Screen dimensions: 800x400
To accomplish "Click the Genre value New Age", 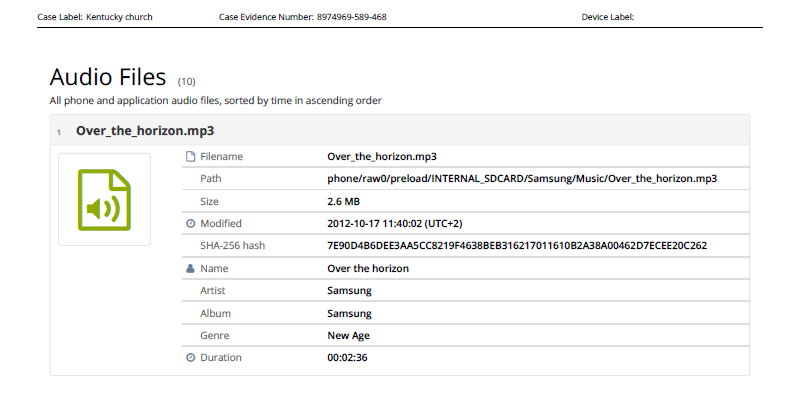I will point(348,335).
